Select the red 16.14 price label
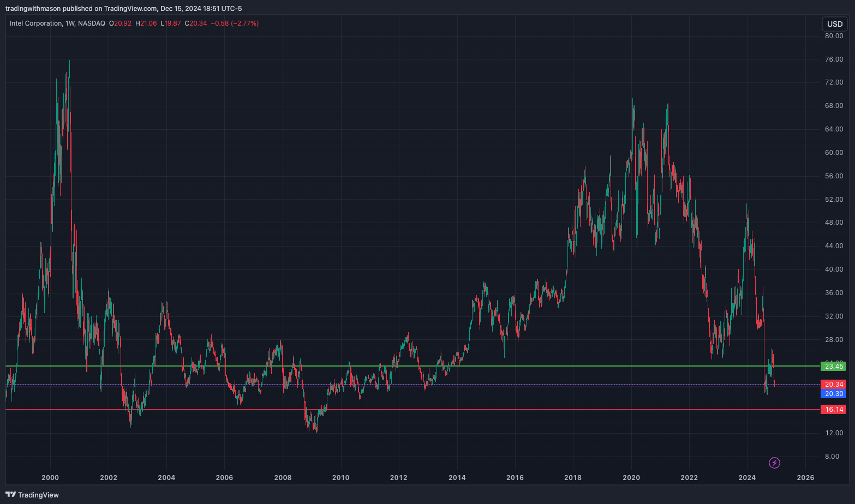The width and height of the screenshot is (855, 504). point(834,409)
